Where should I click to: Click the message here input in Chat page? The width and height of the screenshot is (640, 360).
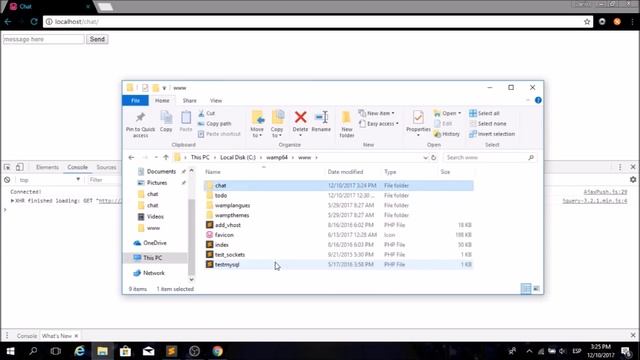point(44,39)
